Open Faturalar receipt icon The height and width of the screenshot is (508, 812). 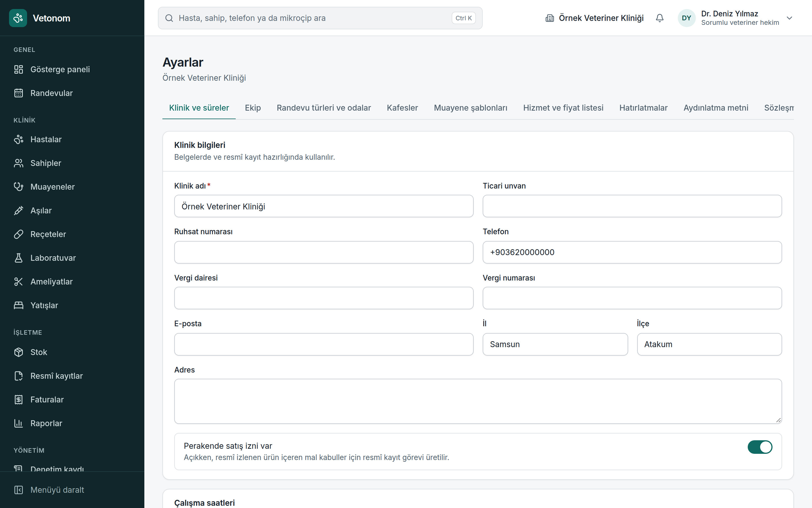18,399
